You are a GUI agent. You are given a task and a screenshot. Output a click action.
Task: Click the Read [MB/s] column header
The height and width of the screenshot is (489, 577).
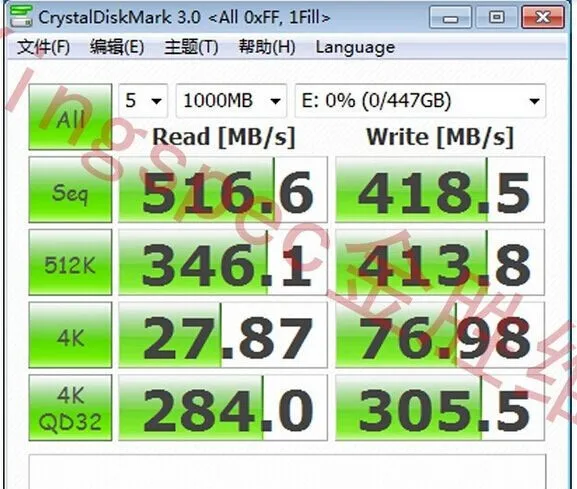click(224, 137)
